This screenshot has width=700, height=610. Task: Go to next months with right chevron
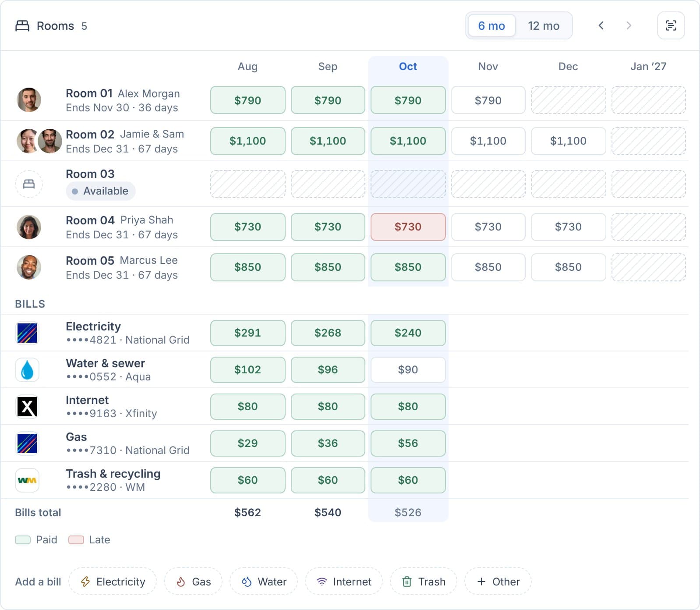point(629,25)
